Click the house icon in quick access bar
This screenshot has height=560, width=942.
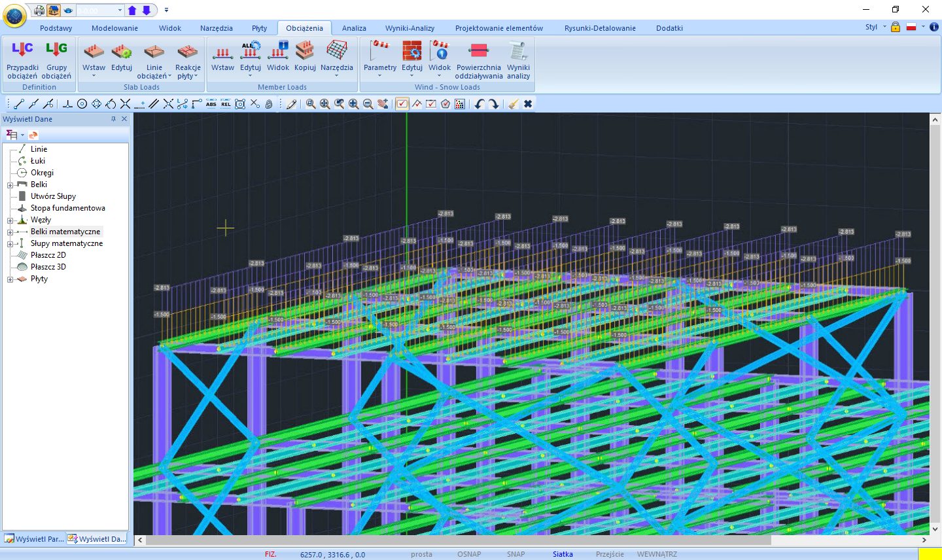[54, 10]
